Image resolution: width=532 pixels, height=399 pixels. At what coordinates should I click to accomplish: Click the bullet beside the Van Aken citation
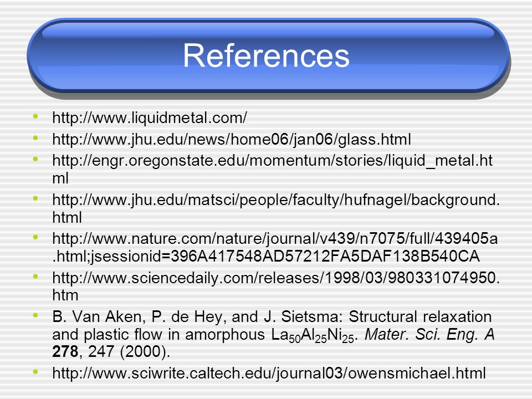coord(35,315)
